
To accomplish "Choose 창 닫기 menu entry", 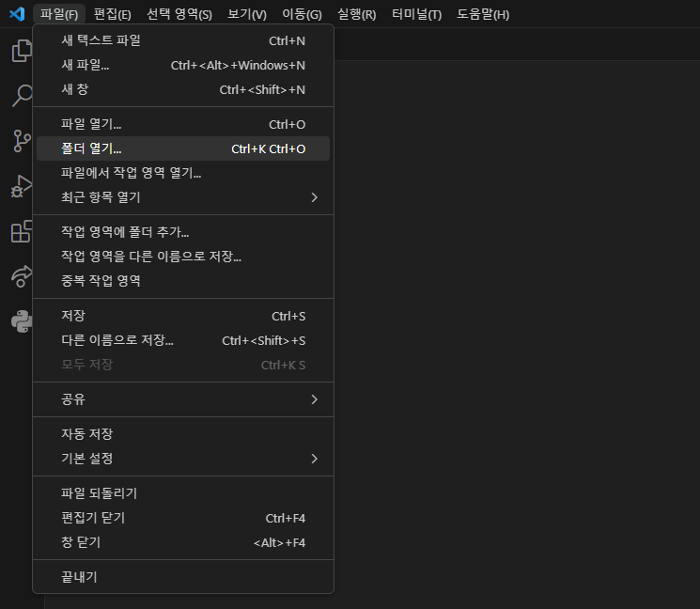I will 183,542.
